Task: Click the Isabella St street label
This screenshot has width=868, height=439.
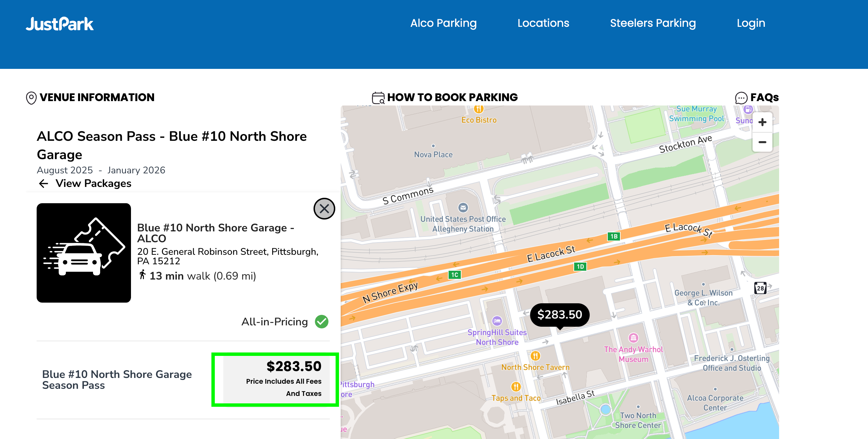Action: pos(575,397)
